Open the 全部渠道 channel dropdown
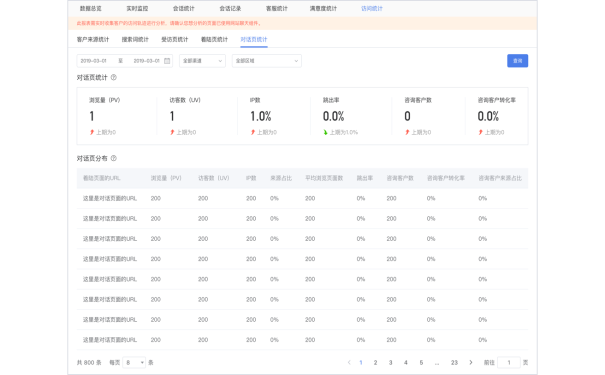The image size is (605, 375). point(202,61)
